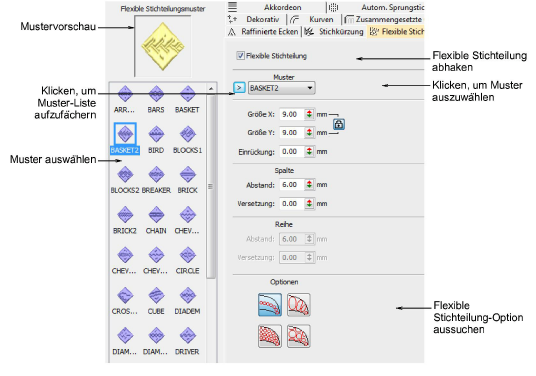Choose the CIRCLE pattern icon
536x376 pixels.
188,255
